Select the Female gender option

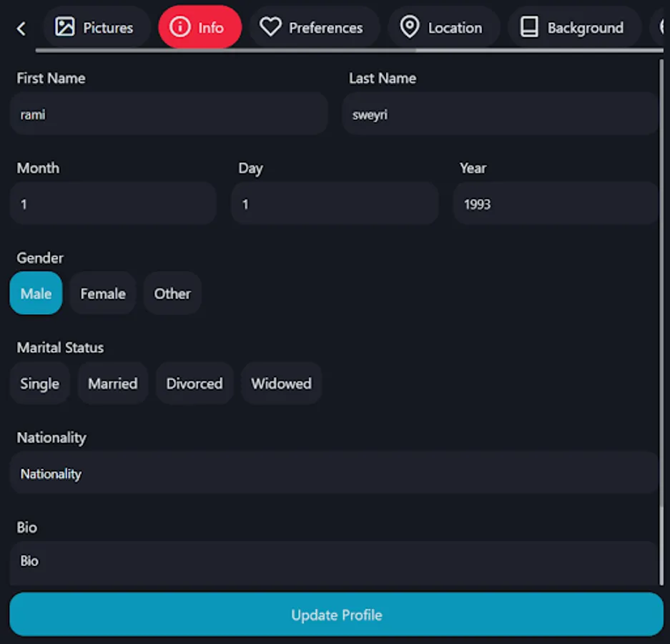click(102, 293)
